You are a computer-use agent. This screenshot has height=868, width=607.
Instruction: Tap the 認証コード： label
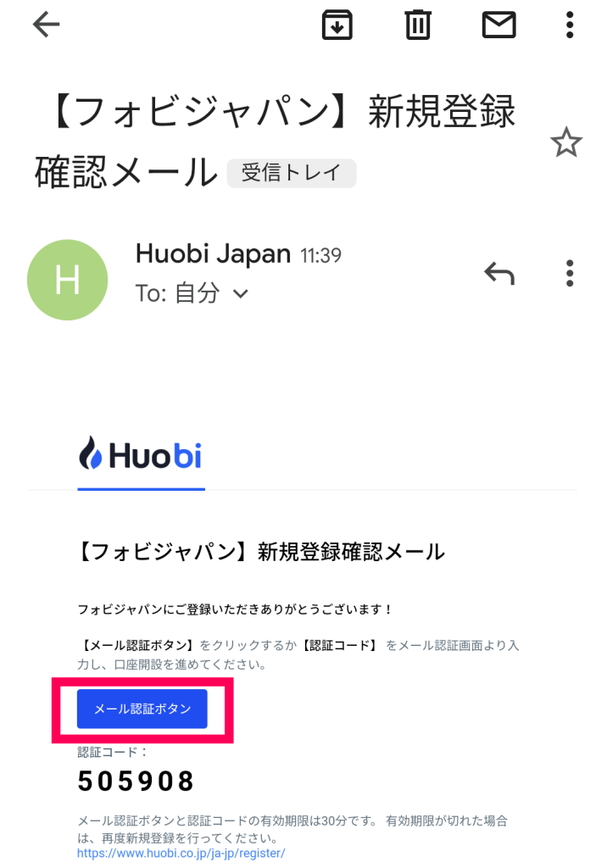113,753
